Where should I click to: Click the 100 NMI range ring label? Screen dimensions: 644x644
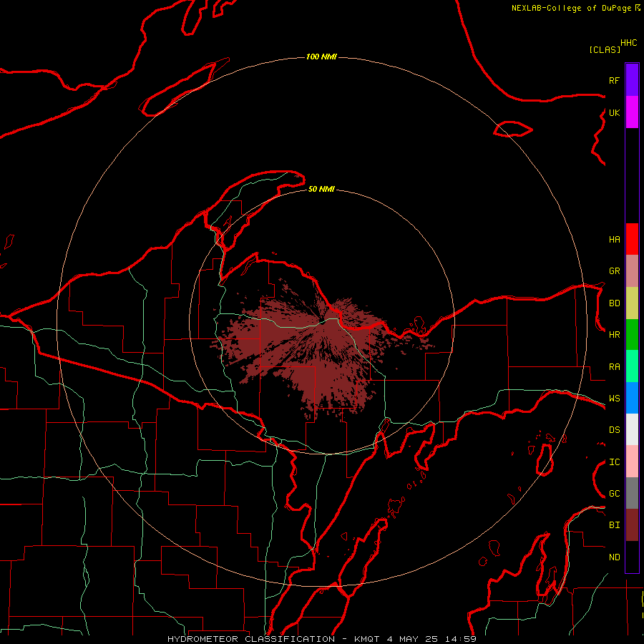pyautogui.click(x=321, y=57)
